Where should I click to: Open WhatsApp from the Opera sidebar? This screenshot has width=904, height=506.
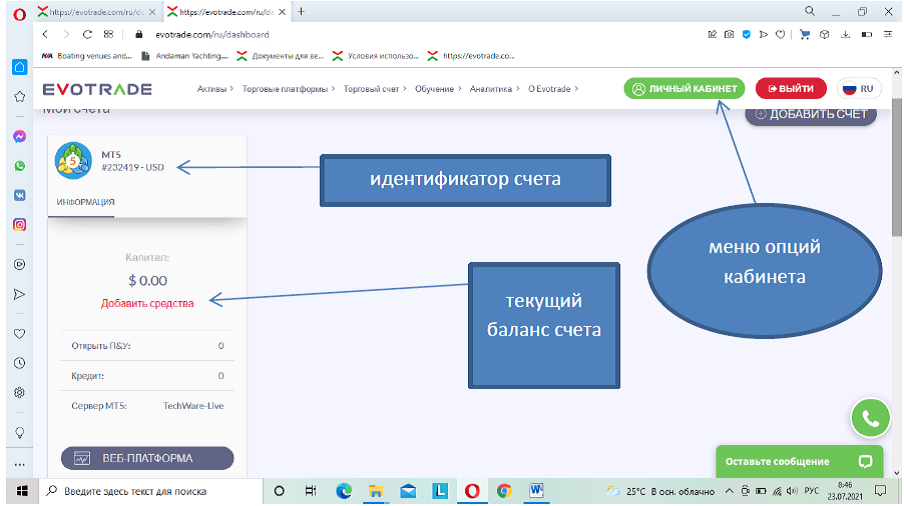click(x=19, y=166)
